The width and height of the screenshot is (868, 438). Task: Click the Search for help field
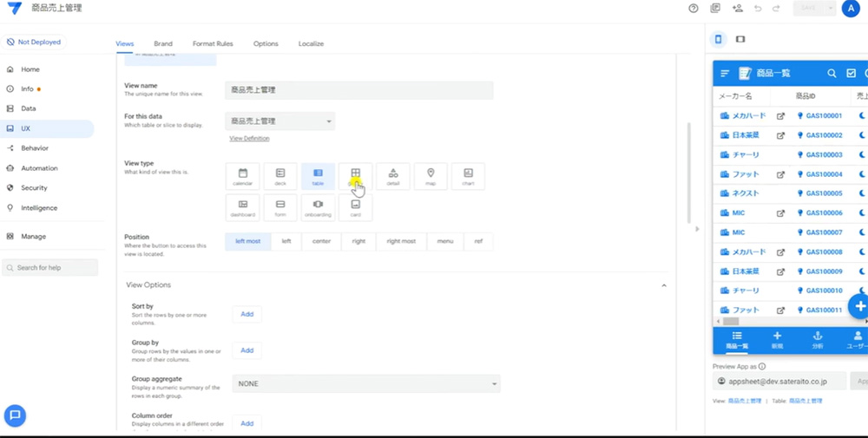coord(49,268)
